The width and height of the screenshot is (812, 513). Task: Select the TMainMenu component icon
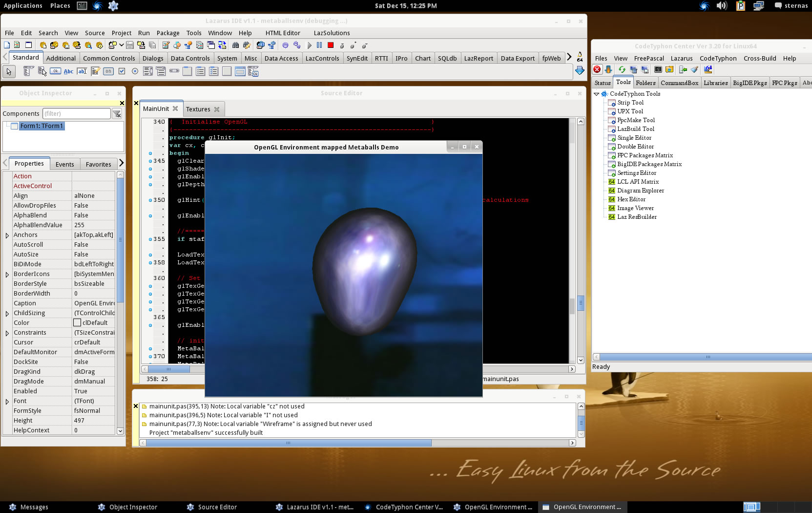(x=28, y=71)
